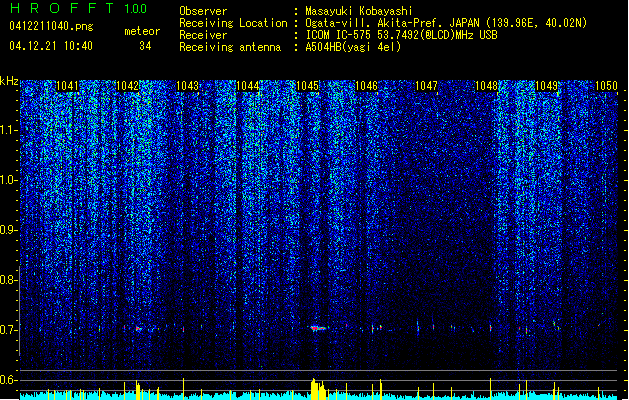Click location text Ogata-vill. Akita-Pref. JAPAN
The width and height of the screenshot is (629, 400).
coord(392,23)
